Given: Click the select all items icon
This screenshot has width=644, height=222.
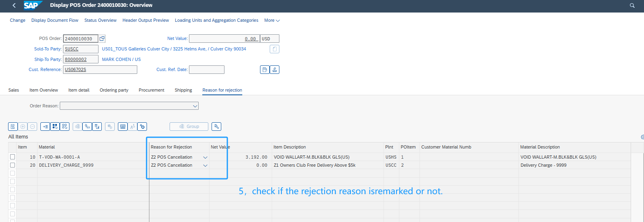Looking at the screenshot, I should point(55,127).
